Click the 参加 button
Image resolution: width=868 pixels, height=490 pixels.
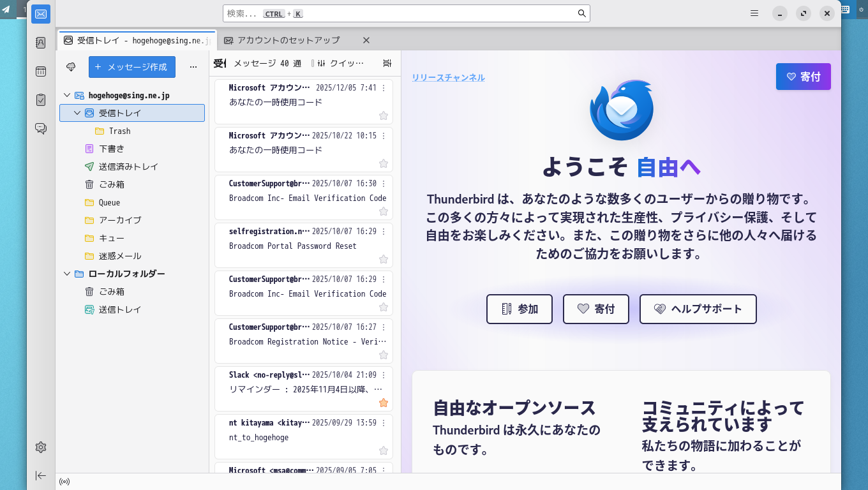click(520, 309)
